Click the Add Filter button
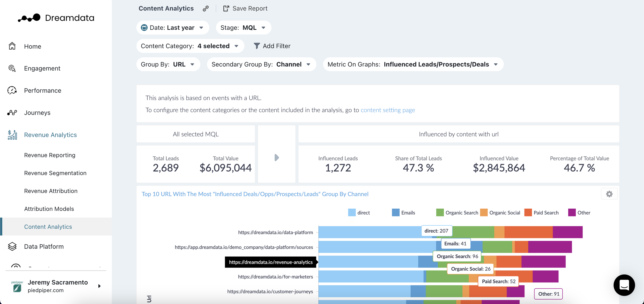The image size is (644, 304). 272,46
